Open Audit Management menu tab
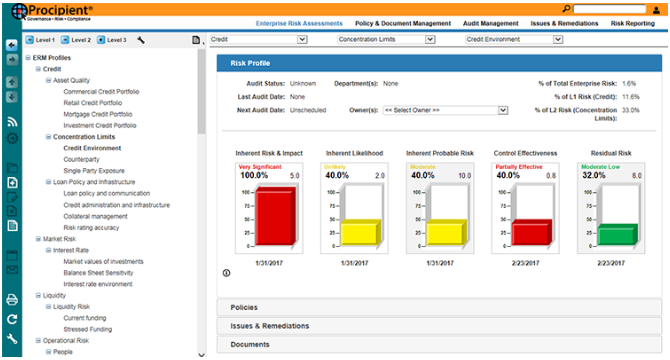The width and height of the screenshot is (670, 360). (x=491, y=23)
